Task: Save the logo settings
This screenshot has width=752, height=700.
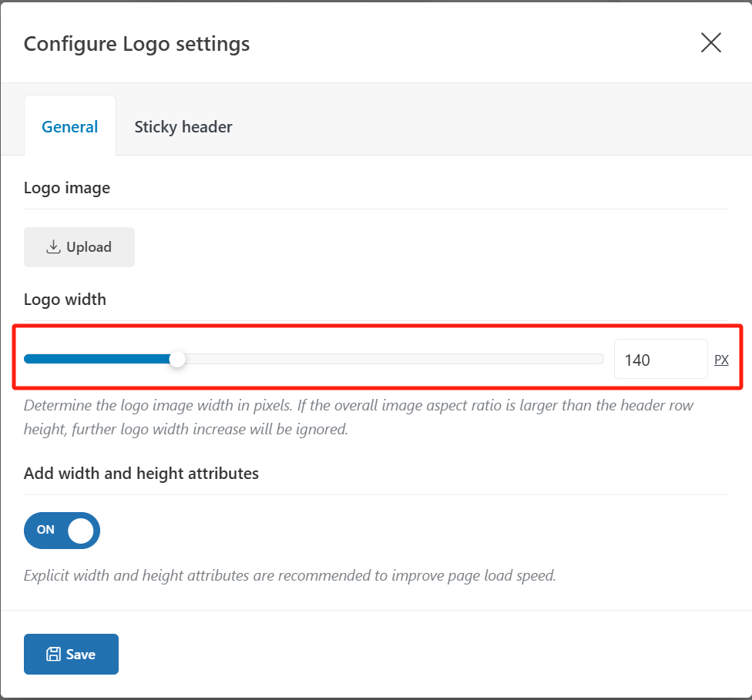Action: click(x=72, y=655)
